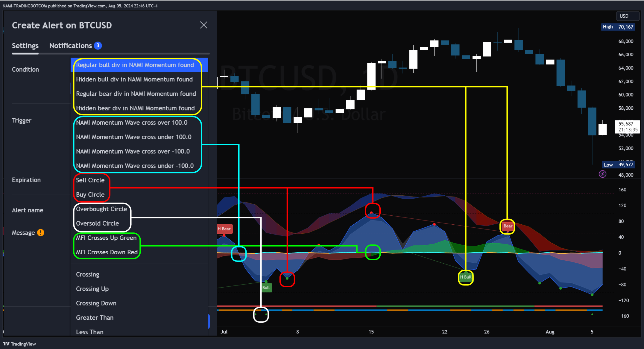The image size is (644, 349).
Task: Click the High 70,167 price label
Action: point(618,27)
